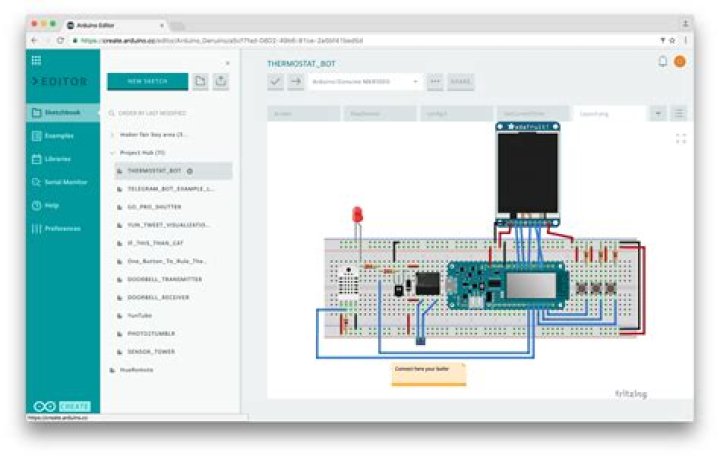
Task: Click the import sketch upload icon
Action: click(x=222, y=82)
